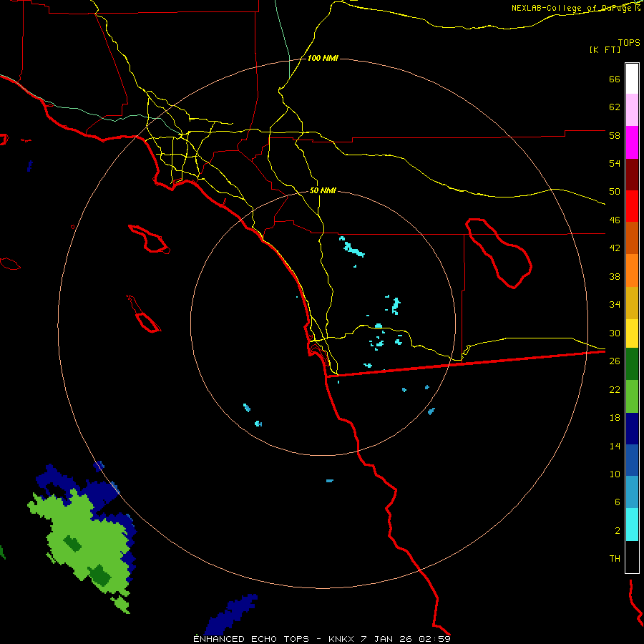Click the '50 NMI' range ring label
Viewport: 644px width, 644px height.
[323, 190]
